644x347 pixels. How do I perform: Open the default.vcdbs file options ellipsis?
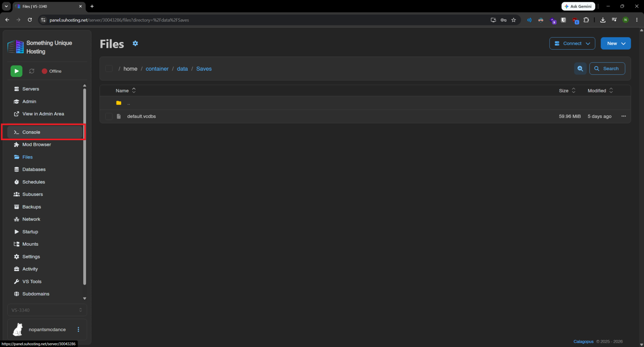(624, 116)
